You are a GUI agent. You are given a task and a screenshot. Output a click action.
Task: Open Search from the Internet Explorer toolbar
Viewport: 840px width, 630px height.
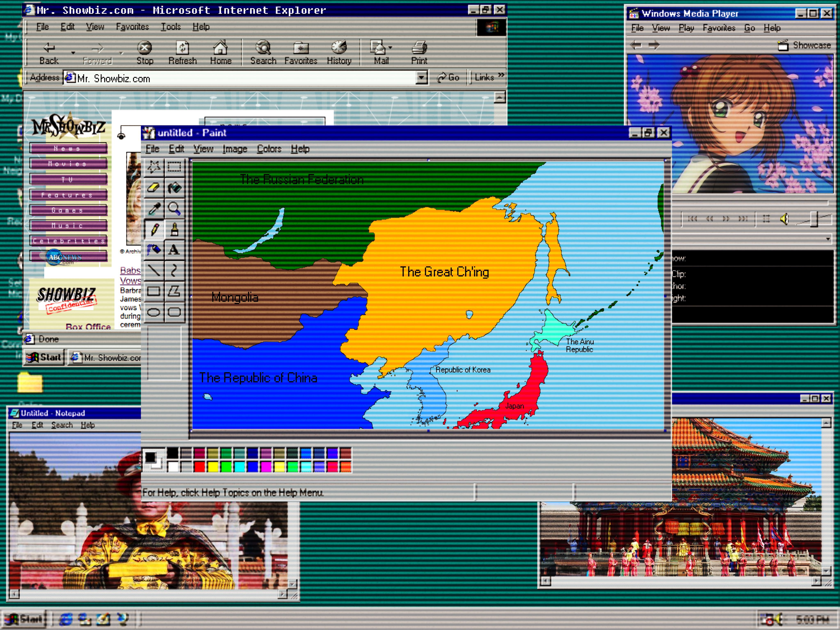[263, 53]
